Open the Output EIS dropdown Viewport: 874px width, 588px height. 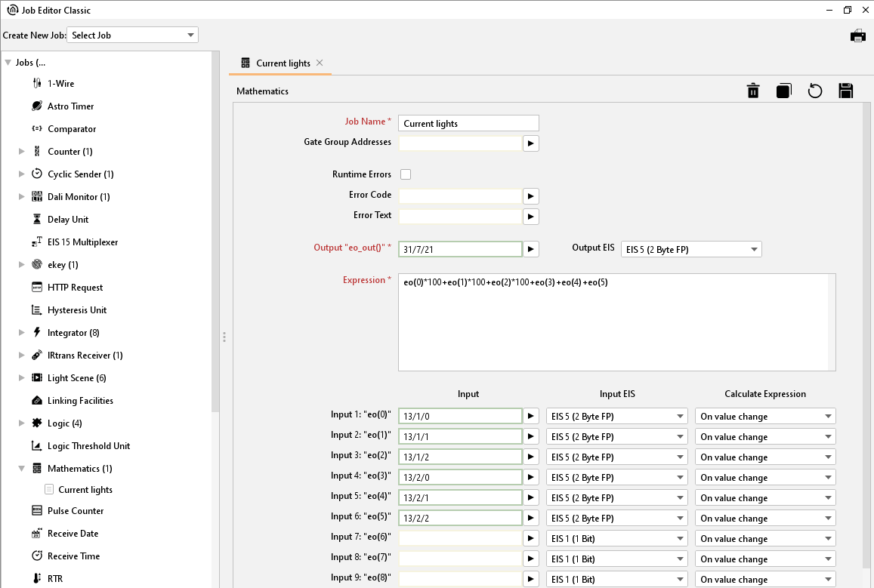[690, 250]
